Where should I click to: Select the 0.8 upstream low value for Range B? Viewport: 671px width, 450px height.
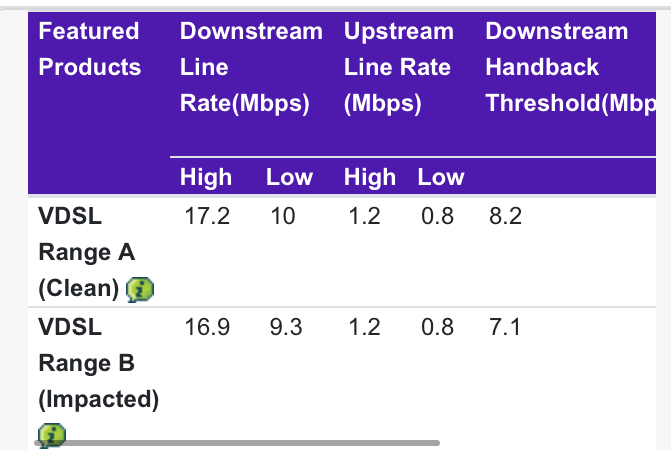438,327
